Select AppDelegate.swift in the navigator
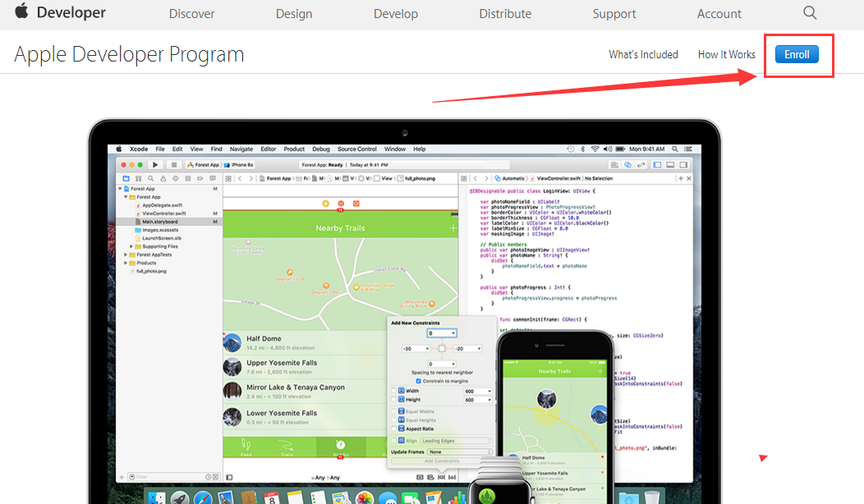 162,205
